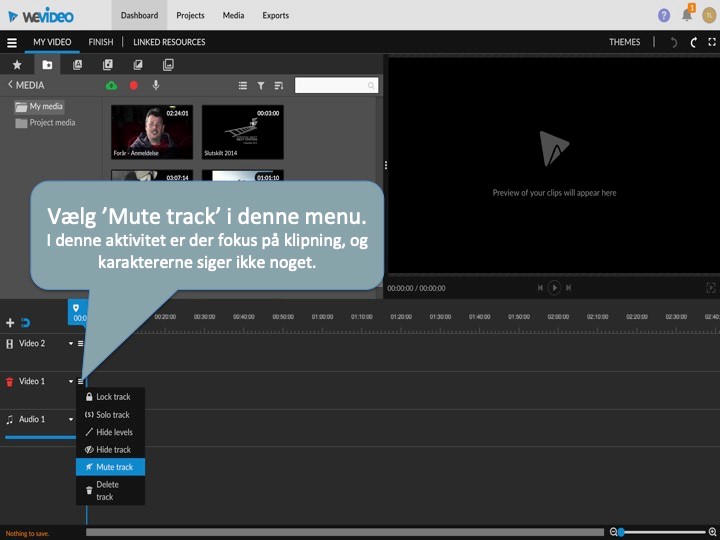720x540 pixels.
Task: Click the Audio 1 volume level bar
Action: point(40,438)
